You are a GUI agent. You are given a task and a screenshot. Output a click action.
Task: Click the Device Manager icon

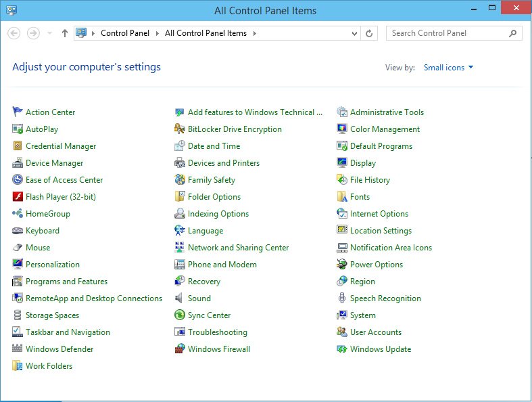pyautogui.click(x=18, y=163)
